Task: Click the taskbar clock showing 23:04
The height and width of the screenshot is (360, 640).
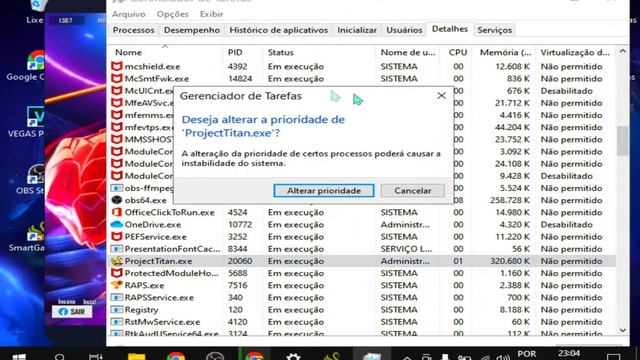Action: pyautogui.click(x=569, y=353)
